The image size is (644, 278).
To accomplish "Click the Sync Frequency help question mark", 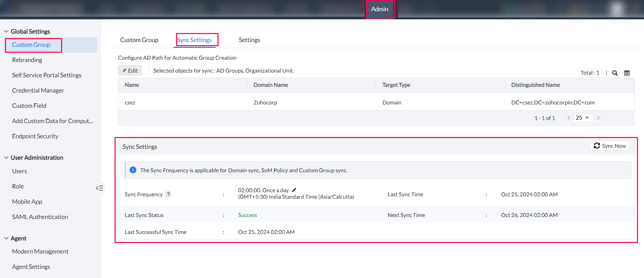I will 168,194.
